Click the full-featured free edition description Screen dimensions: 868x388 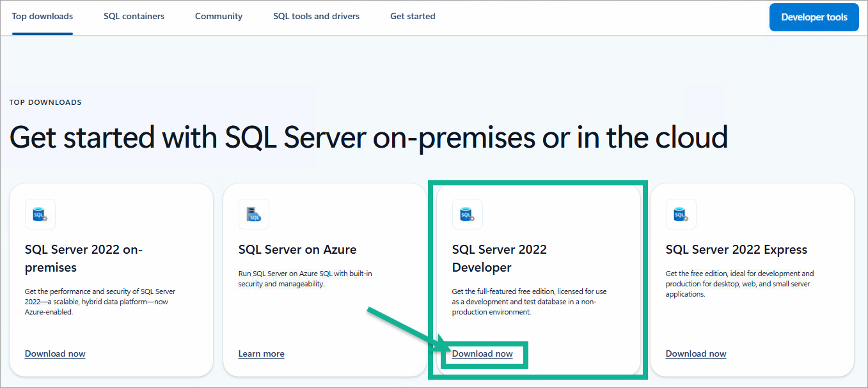(530, 302)
